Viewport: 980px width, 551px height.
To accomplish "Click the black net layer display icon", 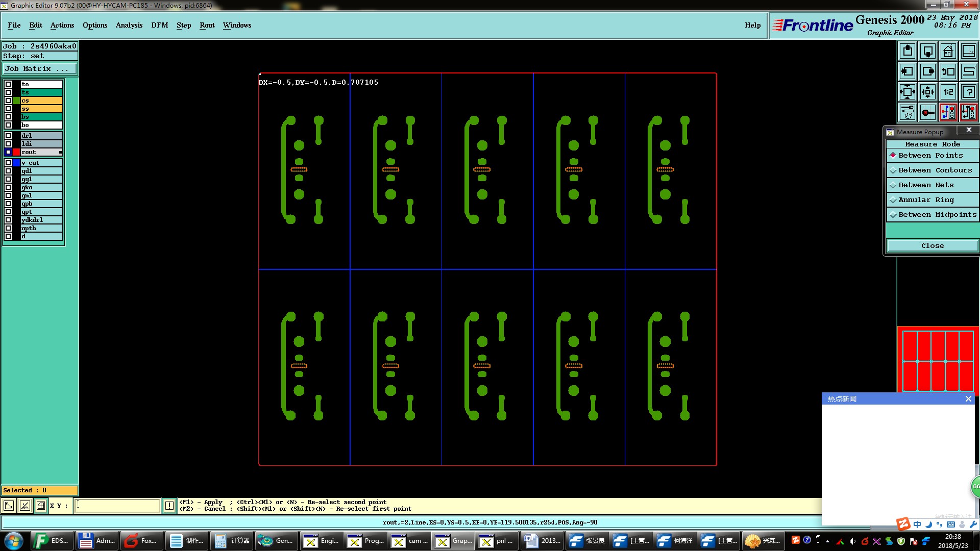I will [968, 112].
